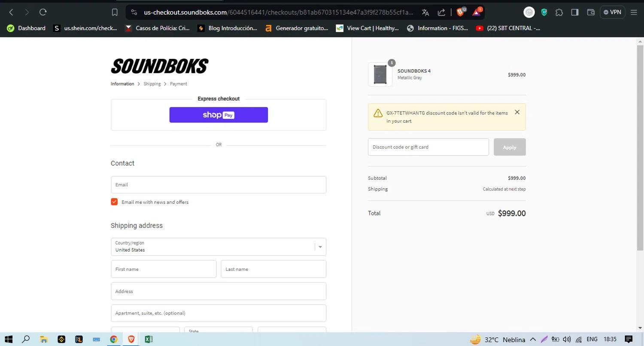Click SOUNDBOKS 4 product thumbnail
Screen dimensions: 644x346
click(x=380, y=74)
